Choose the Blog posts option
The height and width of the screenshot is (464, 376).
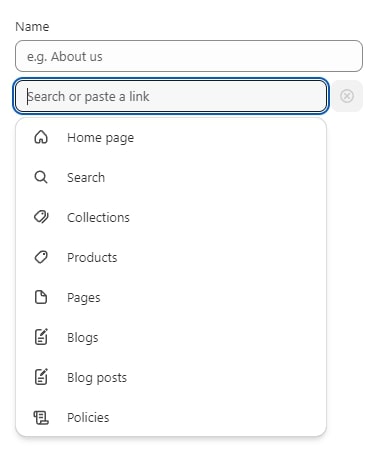coord(171,377)
